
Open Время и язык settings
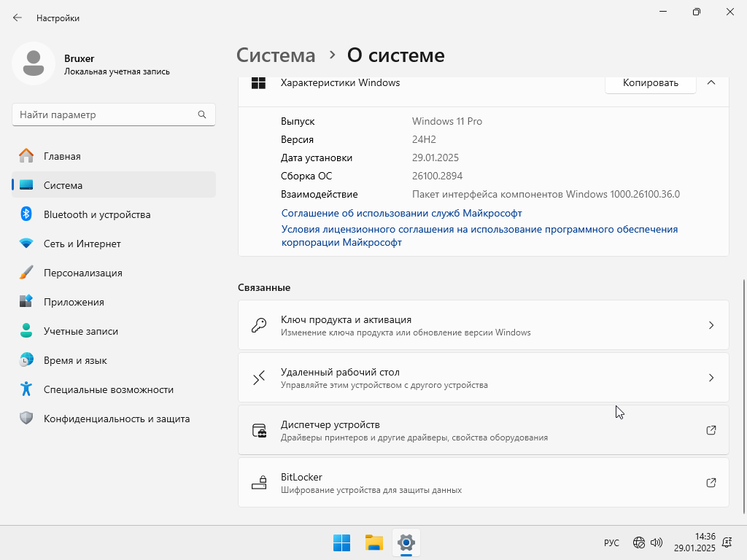[74, 360]
